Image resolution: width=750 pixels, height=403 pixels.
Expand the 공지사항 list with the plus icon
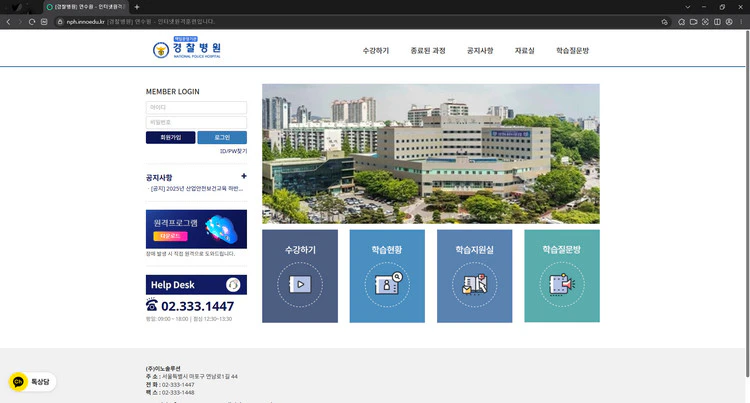click(243, 176)
